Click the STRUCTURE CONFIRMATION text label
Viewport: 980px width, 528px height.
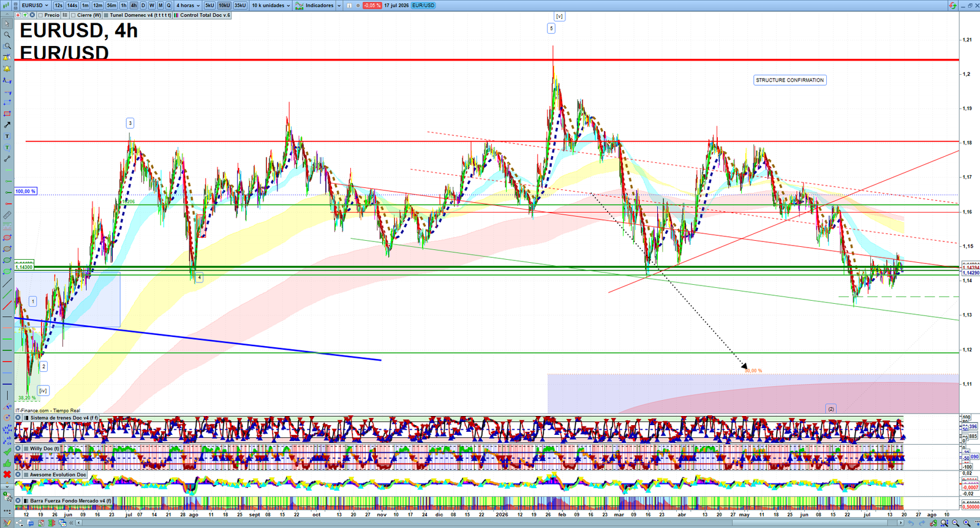(x=790, y=80)
